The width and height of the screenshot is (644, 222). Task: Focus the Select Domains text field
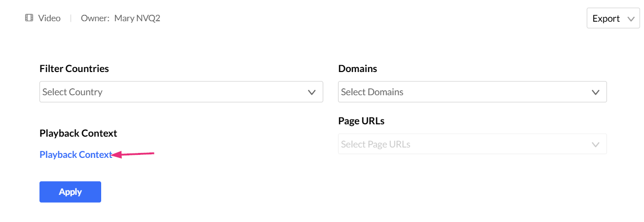[x=372, y=92]
